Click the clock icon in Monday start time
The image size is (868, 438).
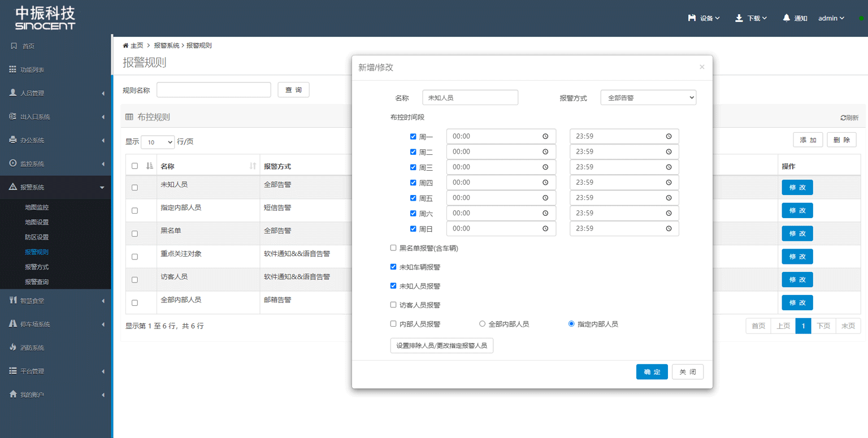point(545,136)
